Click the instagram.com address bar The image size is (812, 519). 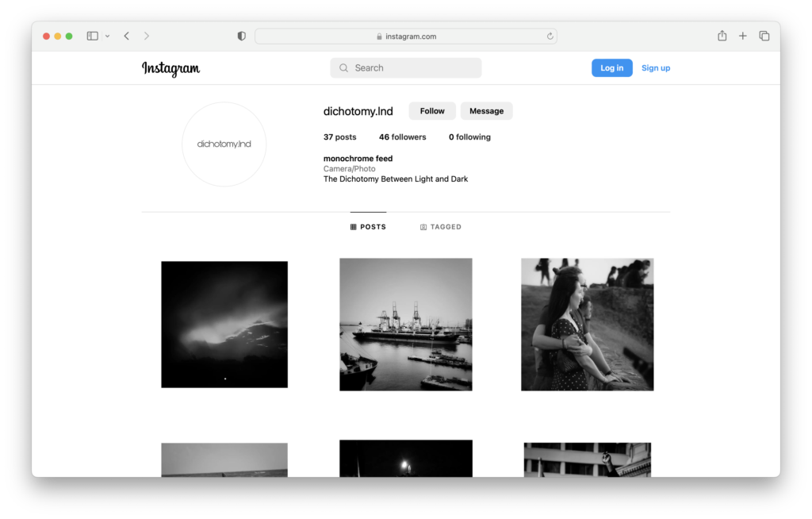click(x=405, y=37)
